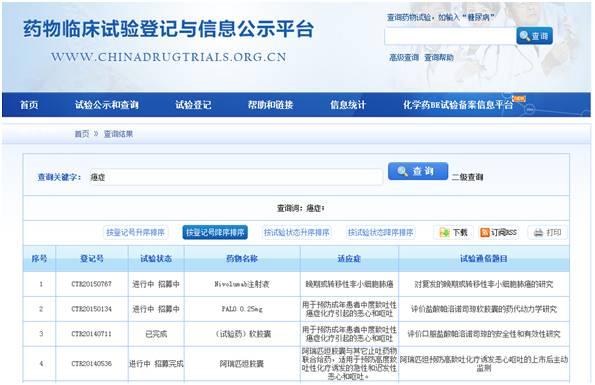Open 信息统计 menu item

click(348, 105)
